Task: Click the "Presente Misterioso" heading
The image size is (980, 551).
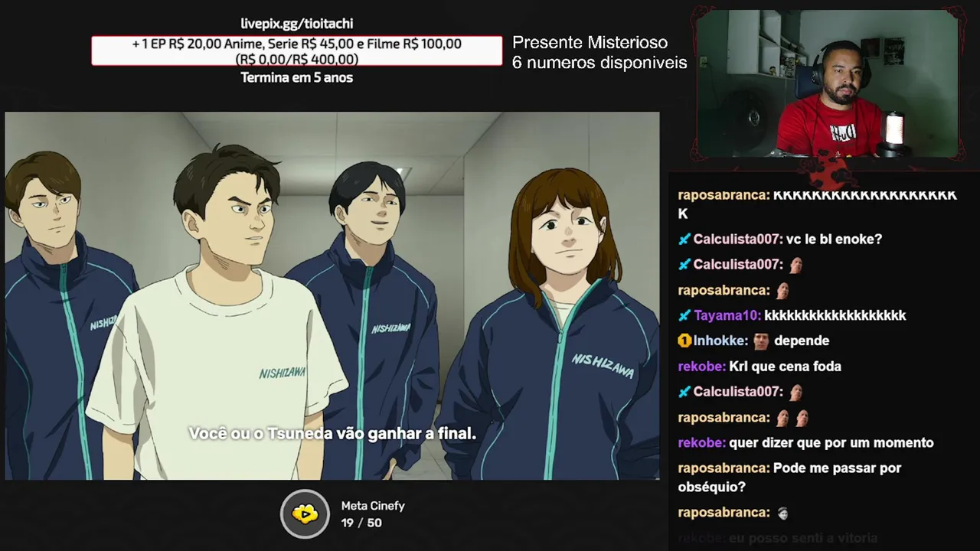Action: click(x=590, y=43)
